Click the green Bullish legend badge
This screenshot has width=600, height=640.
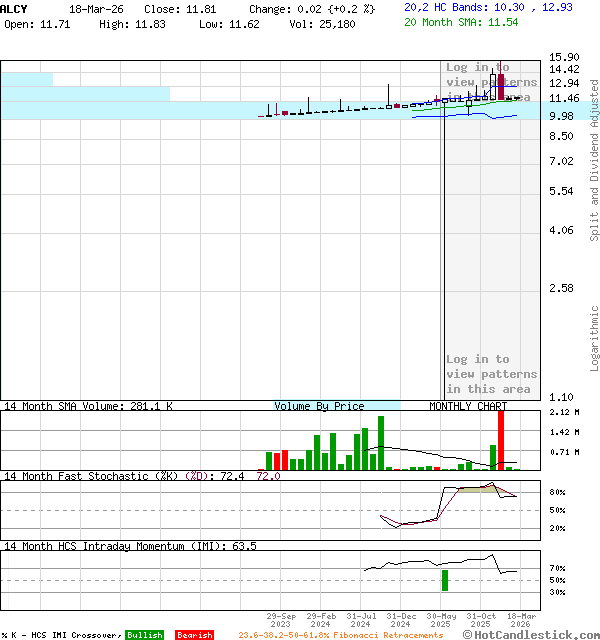pyautogui.click(x=144, y=635)
